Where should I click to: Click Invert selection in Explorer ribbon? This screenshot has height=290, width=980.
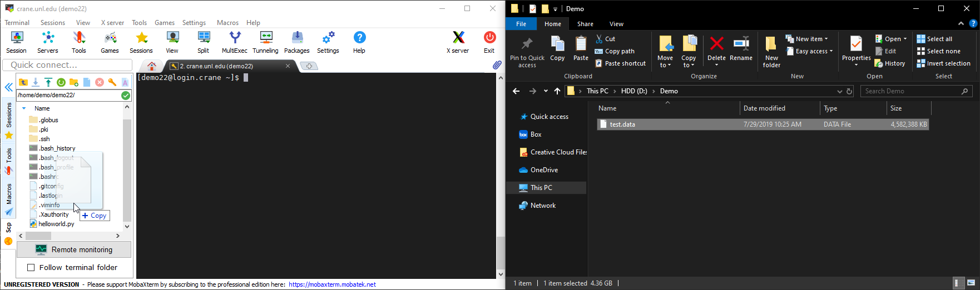943,63
